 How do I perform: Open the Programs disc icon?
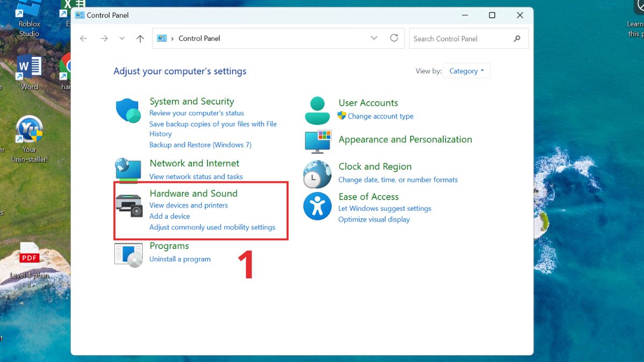point(129,255)
